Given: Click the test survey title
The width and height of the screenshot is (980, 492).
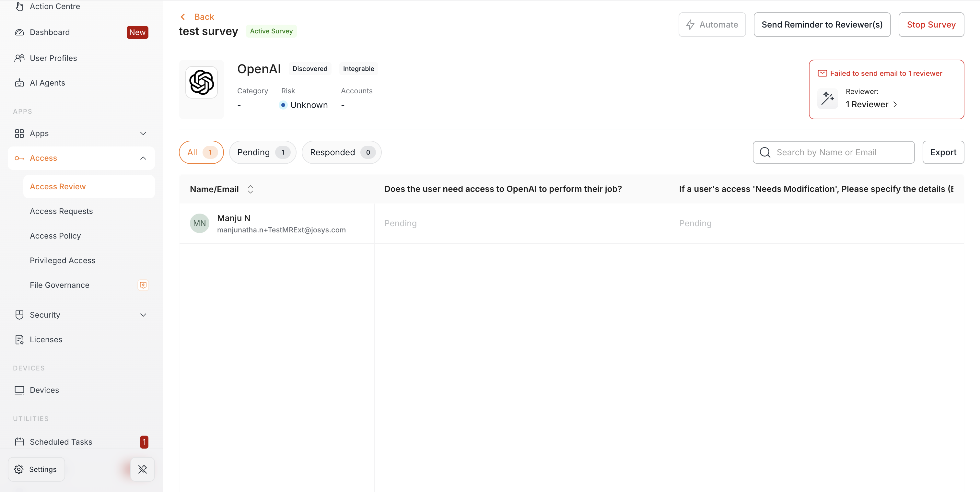Looking at the screenshot, I should 208,31.
